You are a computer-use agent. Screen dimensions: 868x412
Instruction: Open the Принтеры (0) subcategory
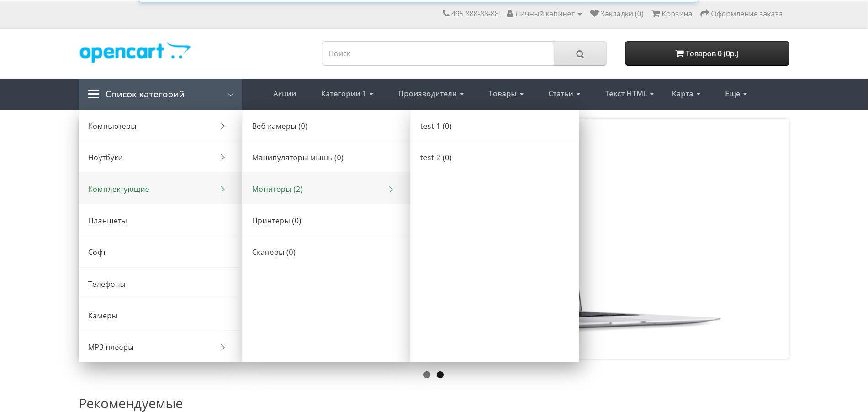tap(326, 221)
